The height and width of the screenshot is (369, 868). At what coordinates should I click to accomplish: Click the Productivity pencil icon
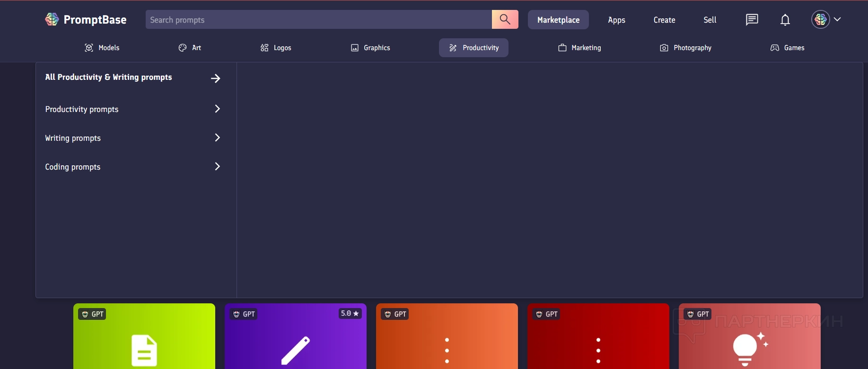453,48
